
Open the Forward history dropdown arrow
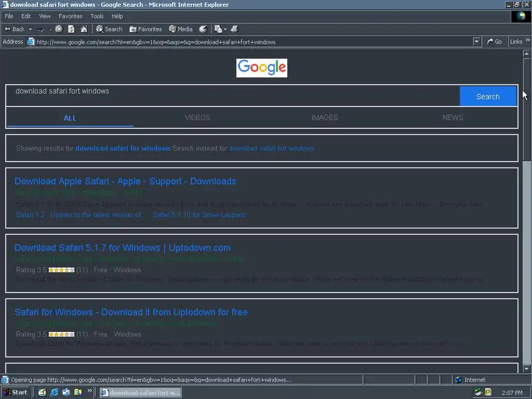coord(50,30)
